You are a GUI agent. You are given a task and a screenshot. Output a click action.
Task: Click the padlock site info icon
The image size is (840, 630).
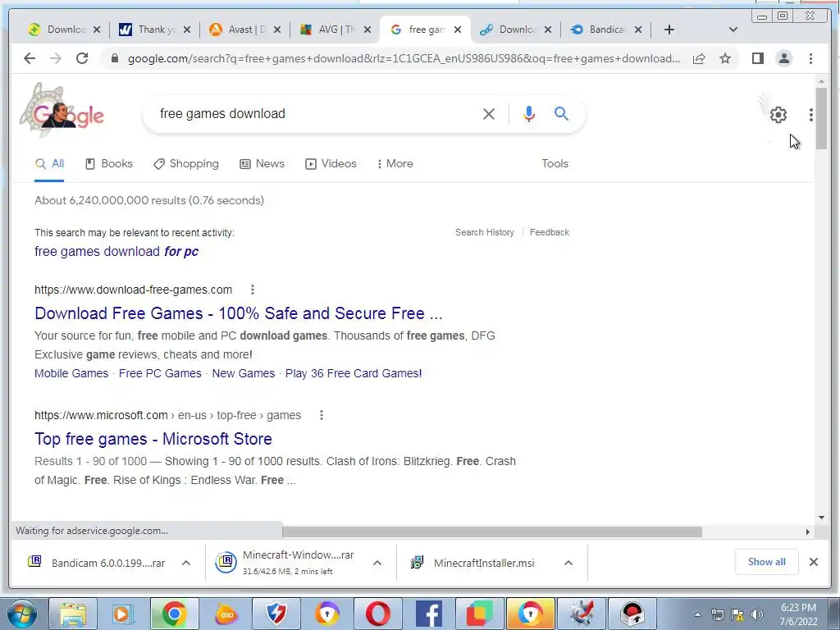(114, 58)
